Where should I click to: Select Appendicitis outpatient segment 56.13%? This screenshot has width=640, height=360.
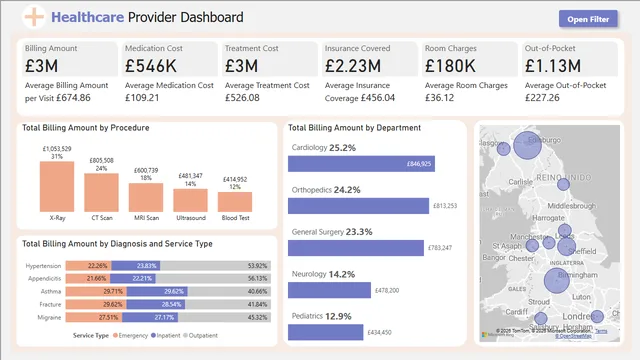click(213, 278)
